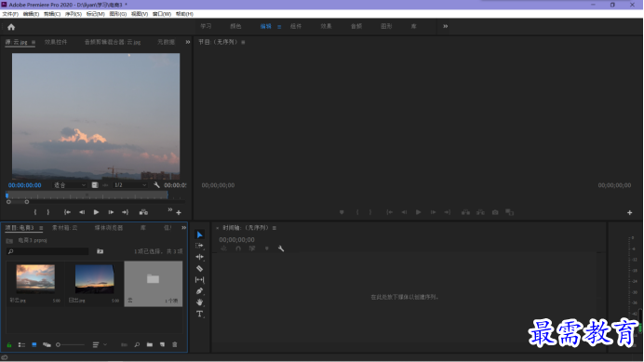
Task: Select the Razor tool in the toolbar
Action: [199, 268]
